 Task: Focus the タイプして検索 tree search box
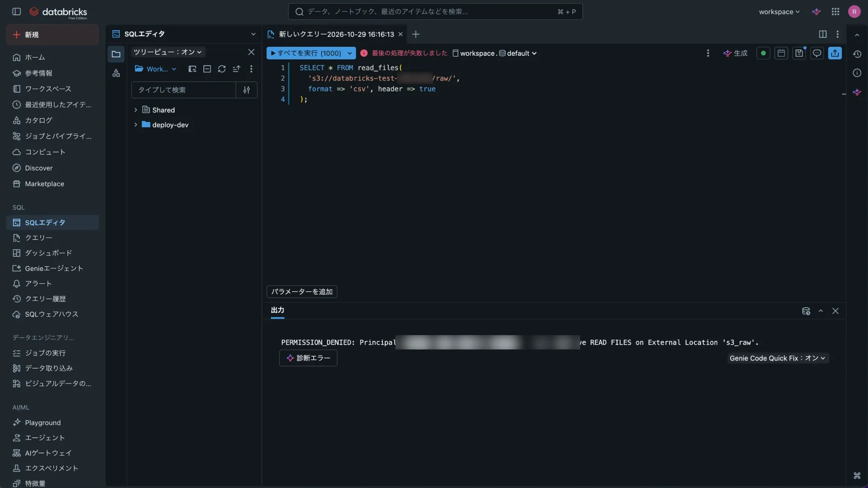pos(184,90)
